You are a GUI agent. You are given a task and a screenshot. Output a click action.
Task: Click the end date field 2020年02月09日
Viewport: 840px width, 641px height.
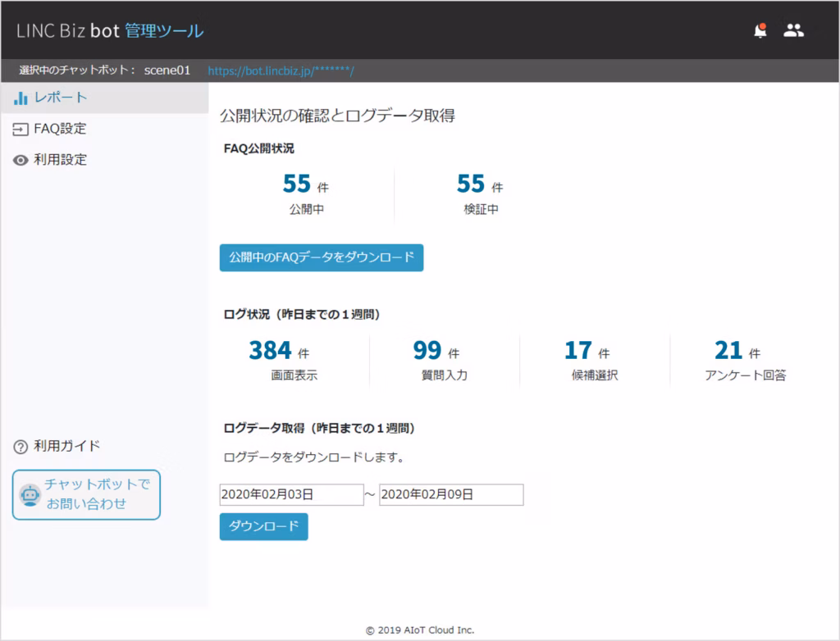pyautogui.click(x=450, y=494)
